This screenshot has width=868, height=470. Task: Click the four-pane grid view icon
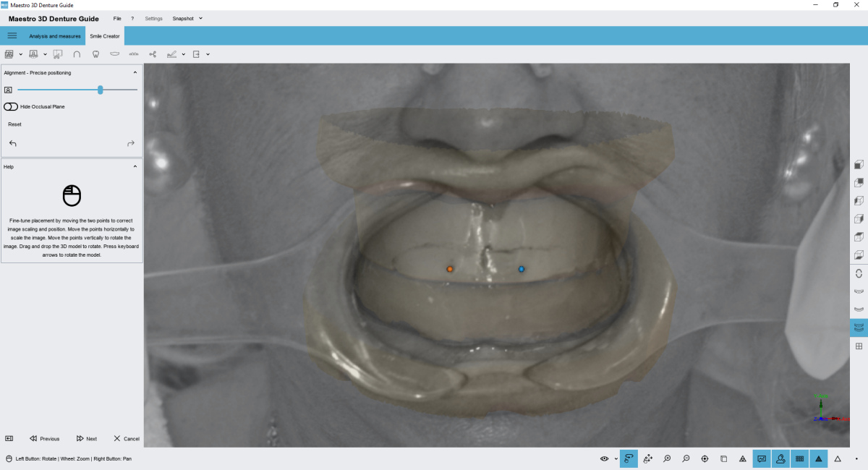click(859, 346)
